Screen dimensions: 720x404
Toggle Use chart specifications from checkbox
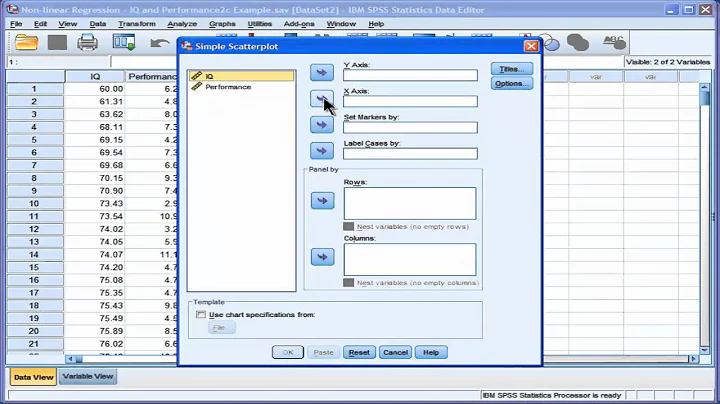(201, 314)
